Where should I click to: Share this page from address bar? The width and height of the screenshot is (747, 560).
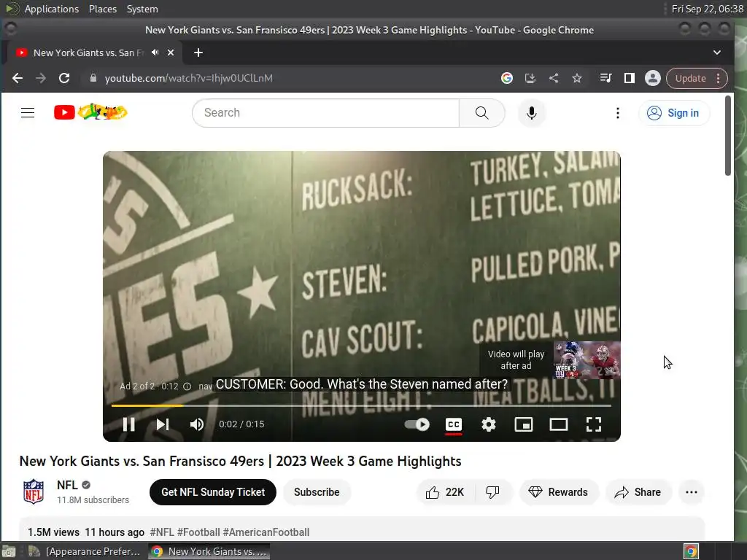pyautogui.click(x=554, y=78)
